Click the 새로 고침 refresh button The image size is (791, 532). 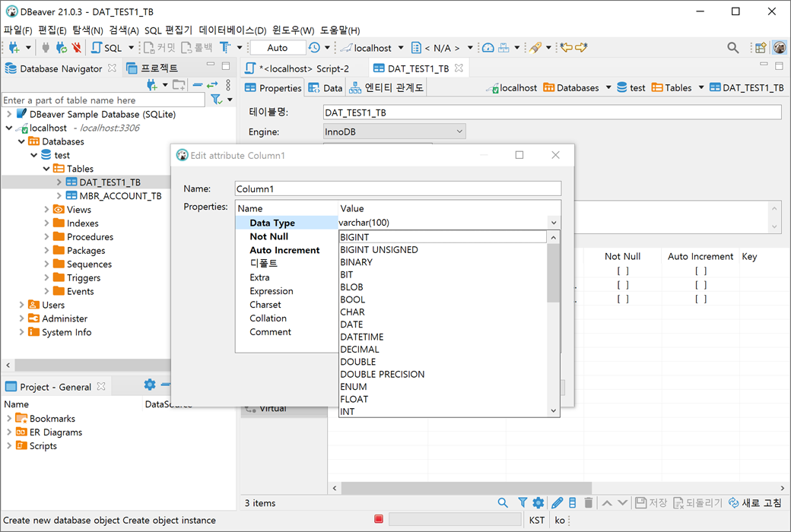[x=755, y=503]
